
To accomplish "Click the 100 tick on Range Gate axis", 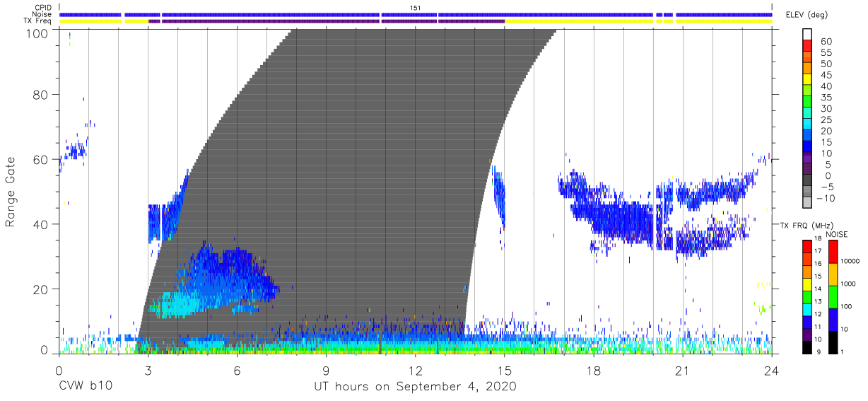I will pyautogui.click(x=38, y=33).
